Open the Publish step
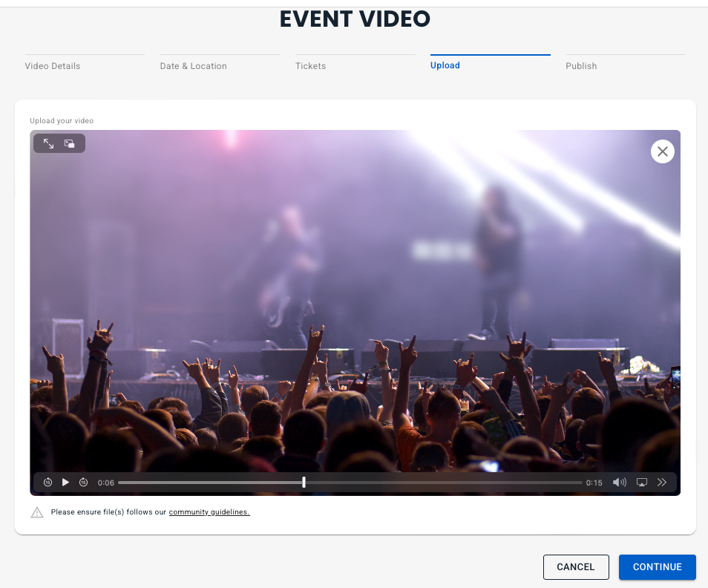This screenshot has width=708, height=588. coord(581,66)
